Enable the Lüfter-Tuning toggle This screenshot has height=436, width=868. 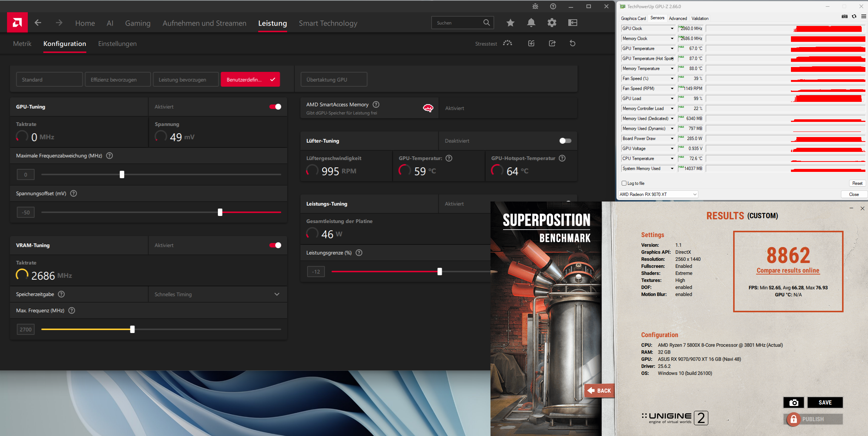pos(565,141)
